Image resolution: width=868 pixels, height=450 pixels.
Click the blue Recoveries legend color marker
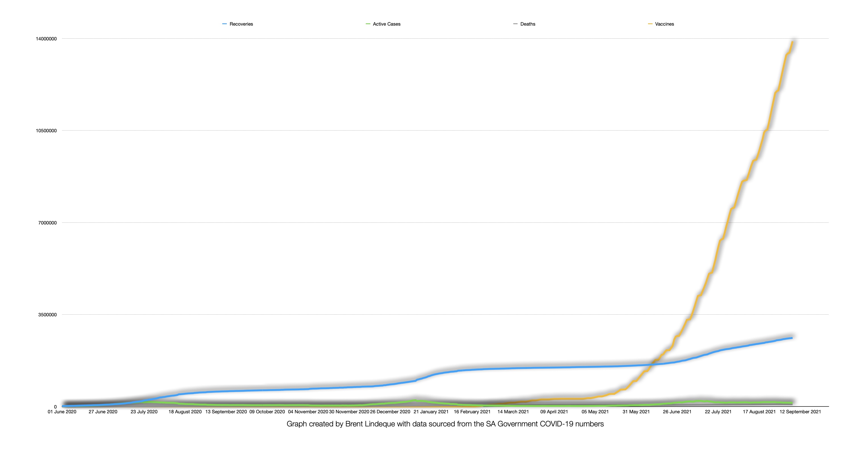point(225,24)
